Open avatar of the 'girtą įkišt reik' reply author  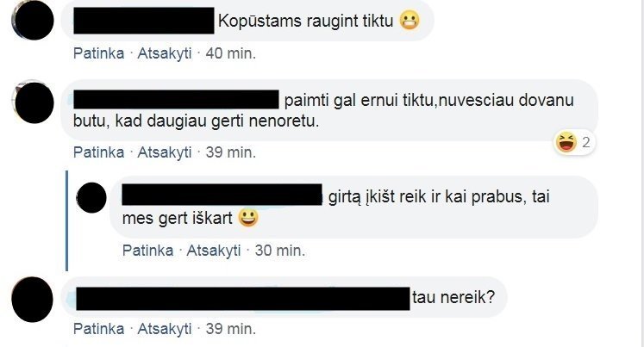click(x=91, y=198)
